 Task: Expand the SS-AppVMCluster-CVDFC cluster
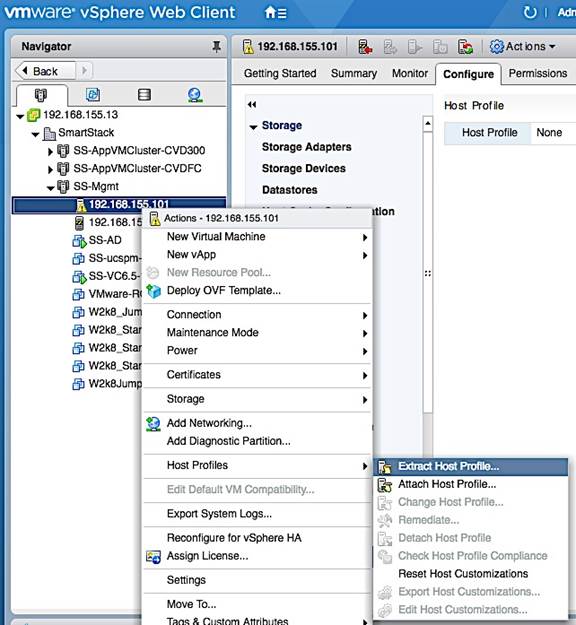50,170
